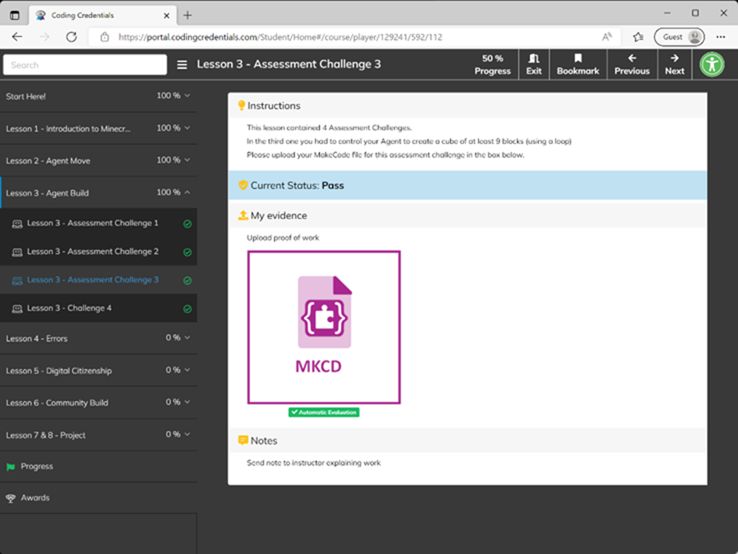738x554 pixels.
Task: Open the Progress flag item
Action: tap(29, 466)
